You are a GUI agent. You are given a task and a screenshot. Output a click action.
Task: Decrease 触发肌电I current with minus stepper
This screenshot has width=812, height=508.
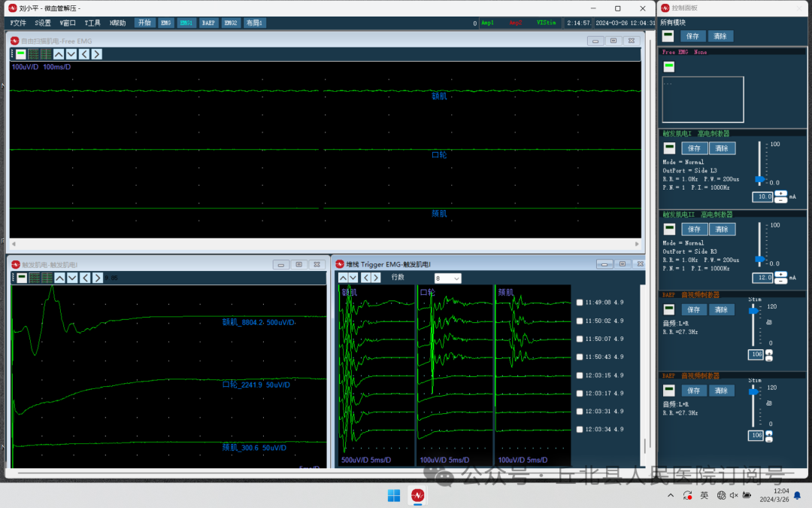coord(780,199)
